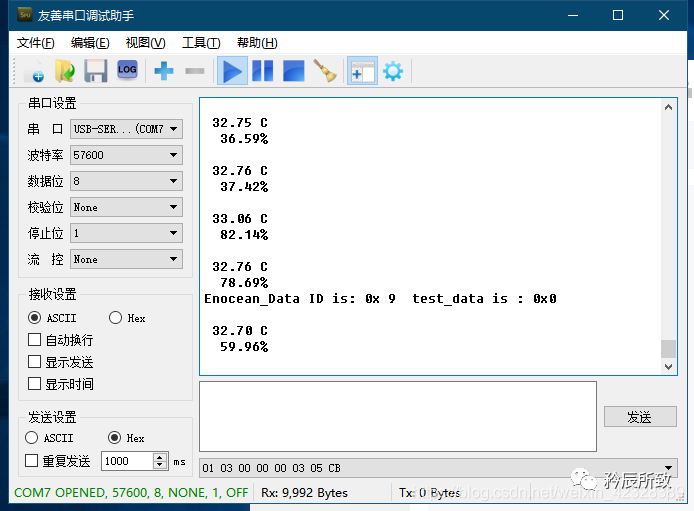
Task: Enable the 显示发送 checkbox
Action: pyautogui.click(x=35, y=362)
